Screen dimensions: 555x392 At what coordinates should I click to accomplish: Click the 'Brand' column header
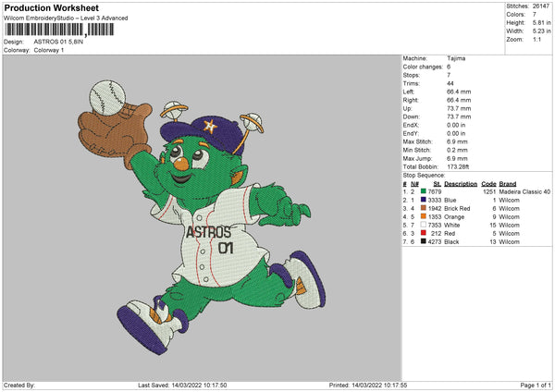[508, 184]
